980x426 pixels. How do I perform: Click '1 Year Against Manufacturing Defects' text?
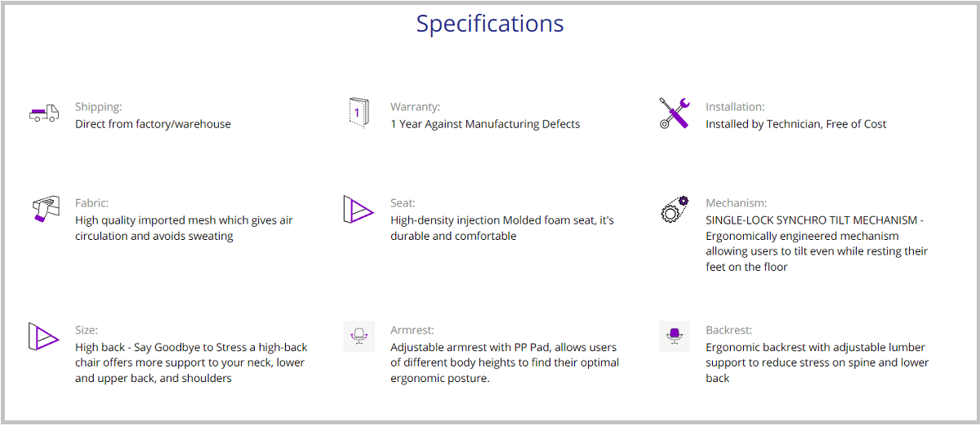tap(485, 124)
